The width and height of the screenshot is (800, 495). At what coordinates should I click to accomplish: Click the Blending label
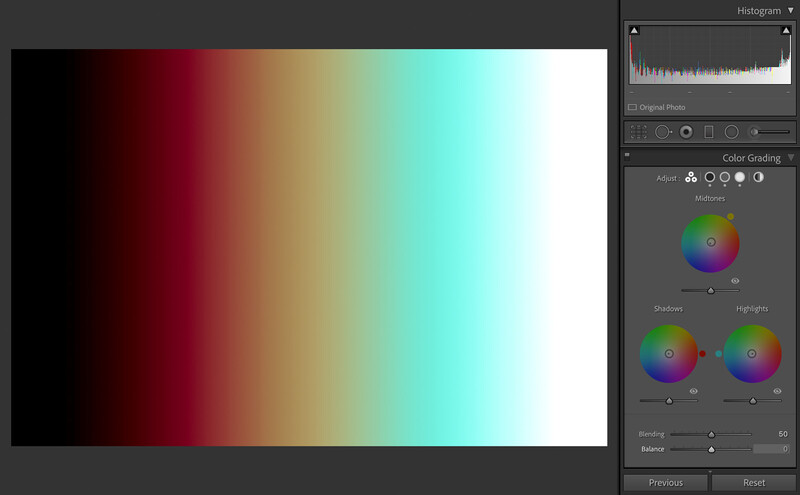point(652,434)
